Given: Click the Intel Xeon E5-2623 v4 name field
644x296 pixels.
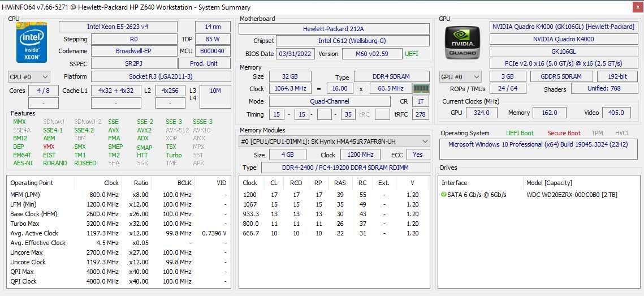Looking at the screenshot, I should (x=118, y=27).
